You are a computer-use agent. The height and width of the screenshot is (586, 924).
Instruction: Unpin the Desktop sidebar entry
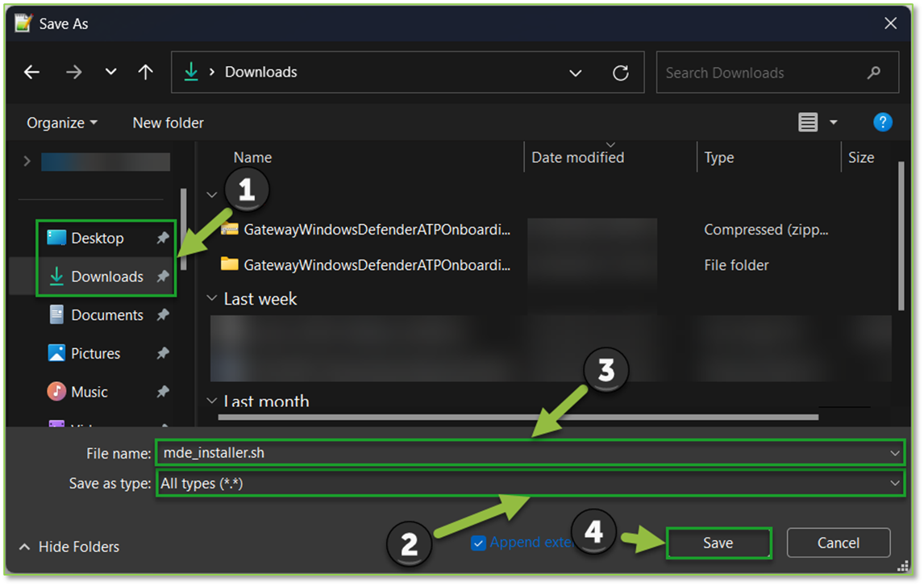[161, 238]
